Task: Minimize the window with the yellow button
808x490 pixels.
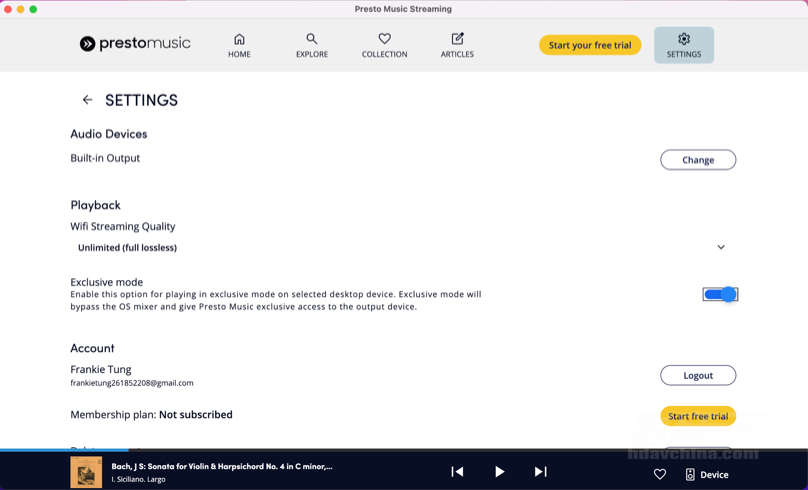Action: (x=21, y=9)
